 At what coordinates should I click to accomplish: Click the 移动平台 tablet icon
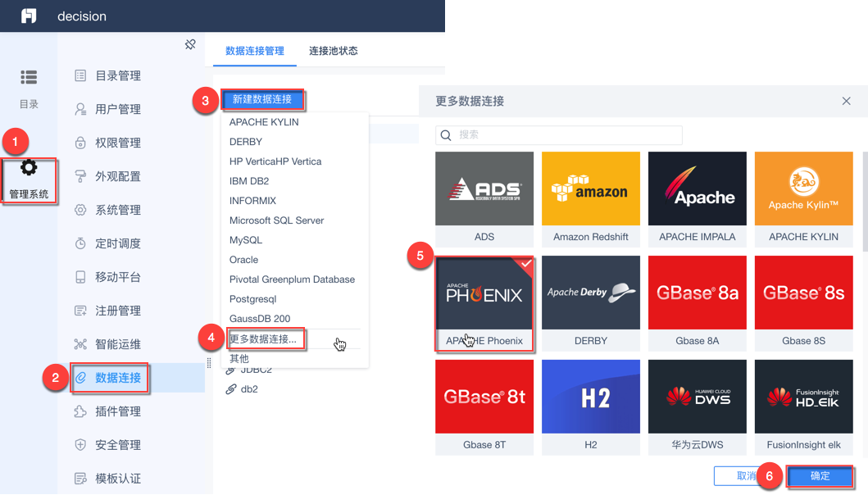click(80, 277)
